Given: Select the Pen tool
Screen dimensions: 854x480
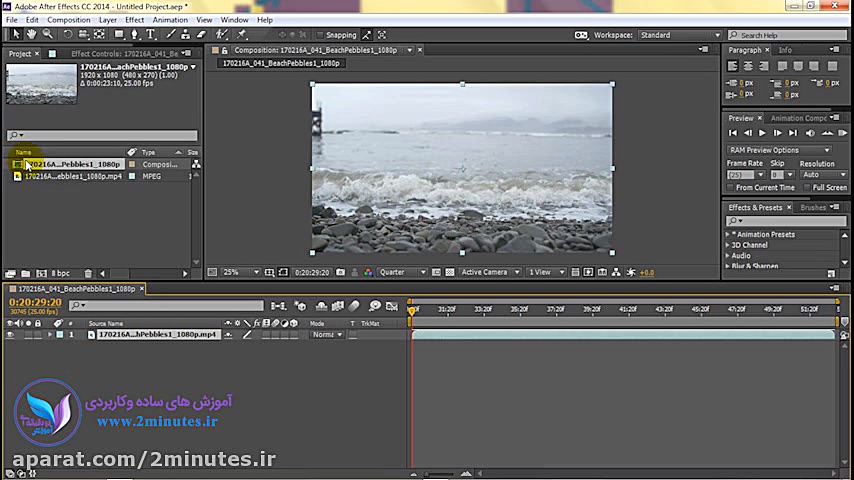Looking at the screenshot, I should (135, 35).
